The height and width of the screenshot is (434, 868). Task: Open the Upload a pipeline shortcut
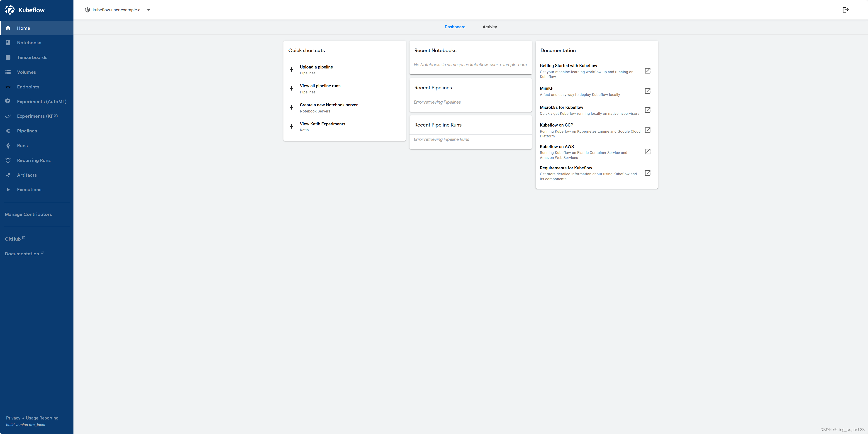316,67
